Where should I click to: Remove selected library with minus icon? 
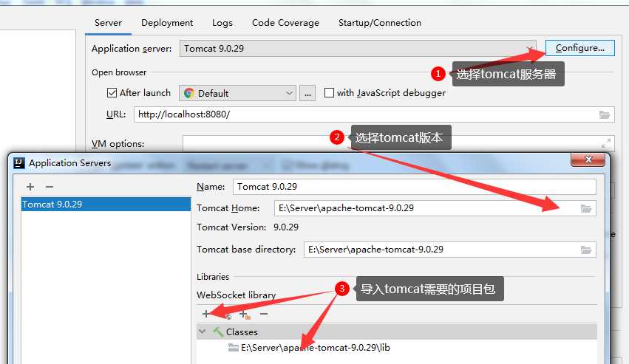coord(264,314)
